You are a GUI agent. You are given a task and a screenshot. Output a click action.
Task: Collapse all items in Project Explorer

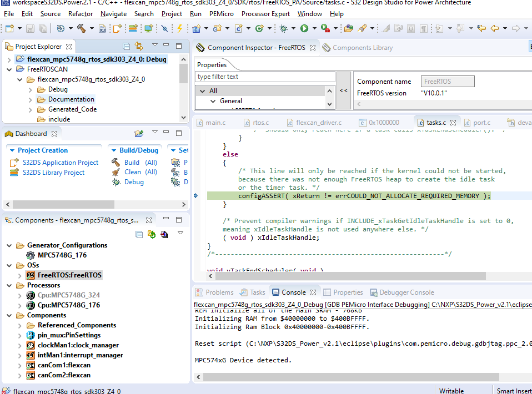[127, 47]
